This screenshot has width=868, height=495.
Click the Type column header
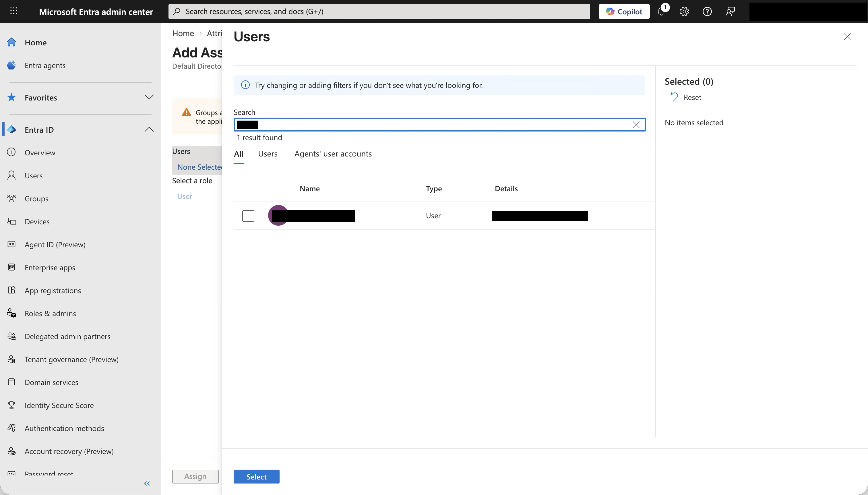point(434,189)
